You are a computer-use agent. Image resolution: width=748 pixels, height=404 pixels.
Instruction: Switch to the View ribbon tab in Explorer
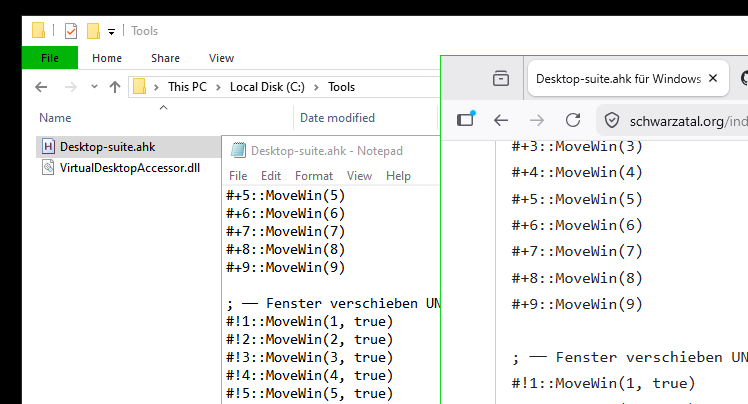point(221,58)
